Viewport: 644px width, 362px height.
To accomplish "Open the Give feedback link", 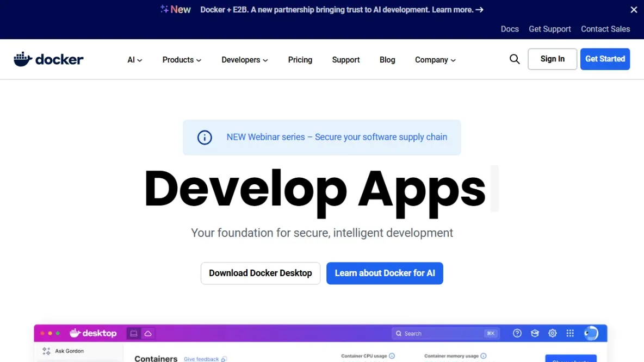I will pos(201,359).
